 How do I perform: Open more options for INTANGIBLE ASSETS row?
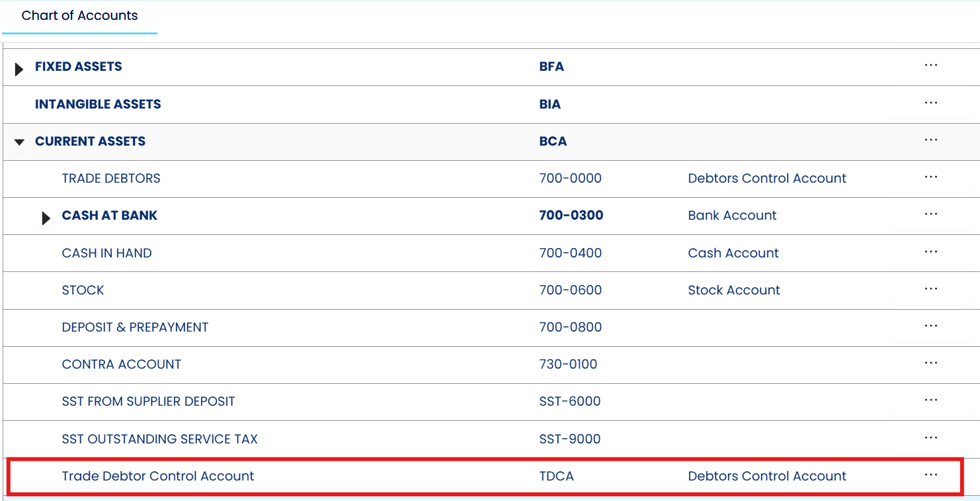(930, 103)
